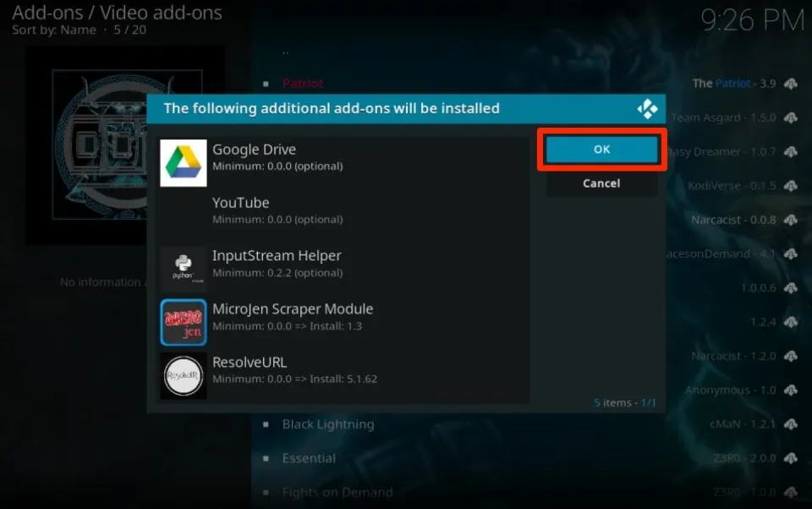Screen dimensions: 812x509
Task: Select MicroJen Scraper Module entry
Action: (344, 323)
